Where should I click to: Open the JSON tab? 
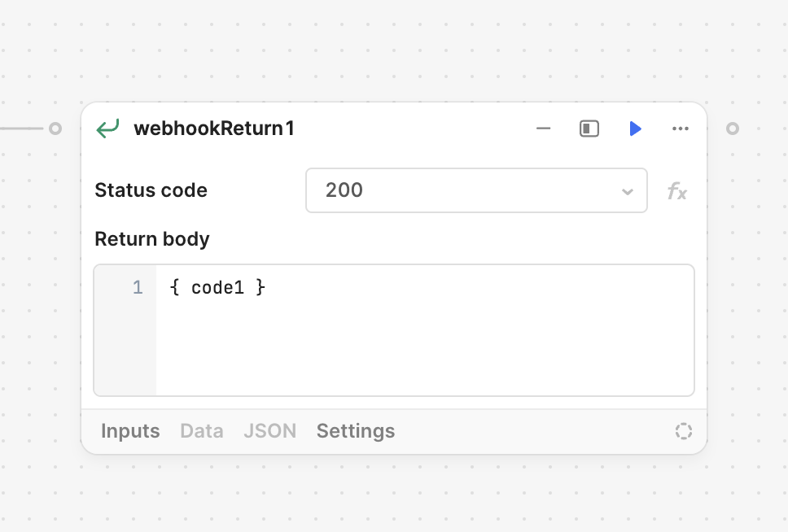click(x=270, y=431)
